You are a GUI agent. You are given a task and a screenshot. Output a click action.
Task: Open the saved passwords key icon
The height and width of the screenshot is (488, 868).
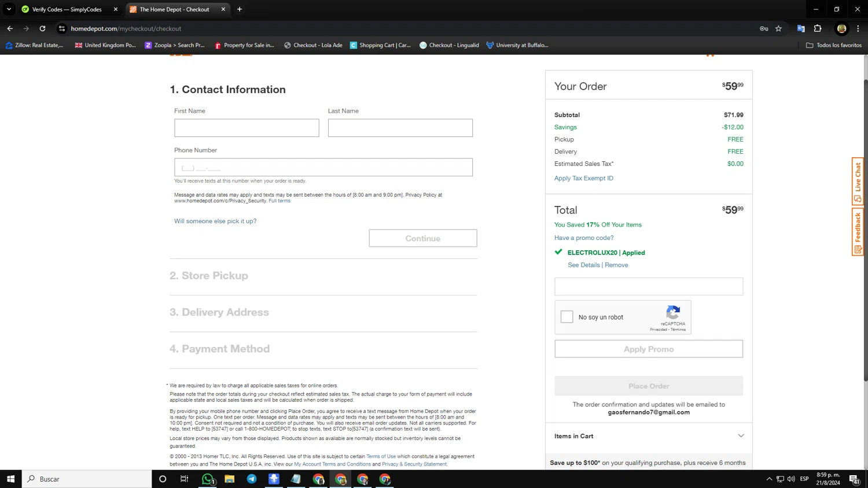click(764, 28)
